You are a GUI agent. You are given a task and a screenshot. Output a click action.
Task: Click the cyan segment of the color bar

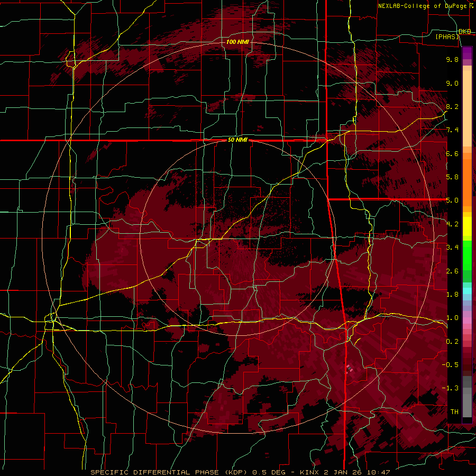click(467, 291)
